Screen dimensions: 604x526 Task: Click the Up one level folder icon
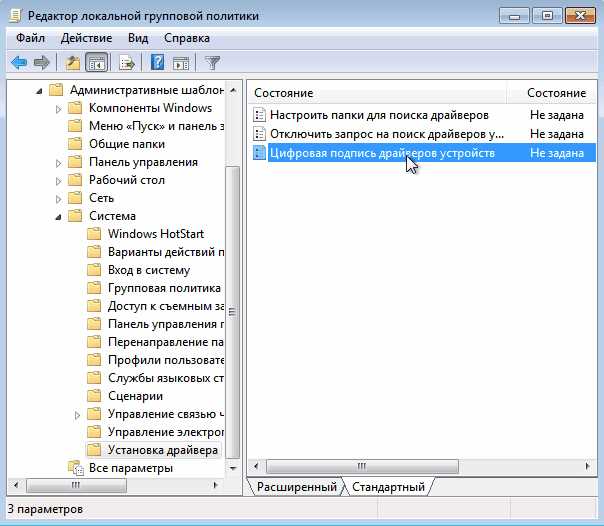click(72, 62)
